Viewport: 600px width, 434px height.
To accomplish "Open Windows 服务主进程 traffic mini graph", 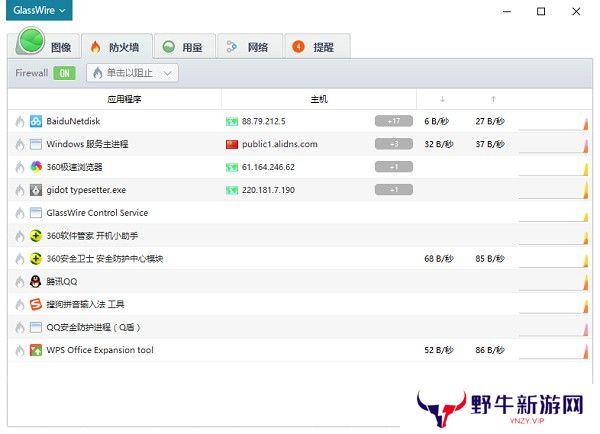I will [x=553, y=145].
